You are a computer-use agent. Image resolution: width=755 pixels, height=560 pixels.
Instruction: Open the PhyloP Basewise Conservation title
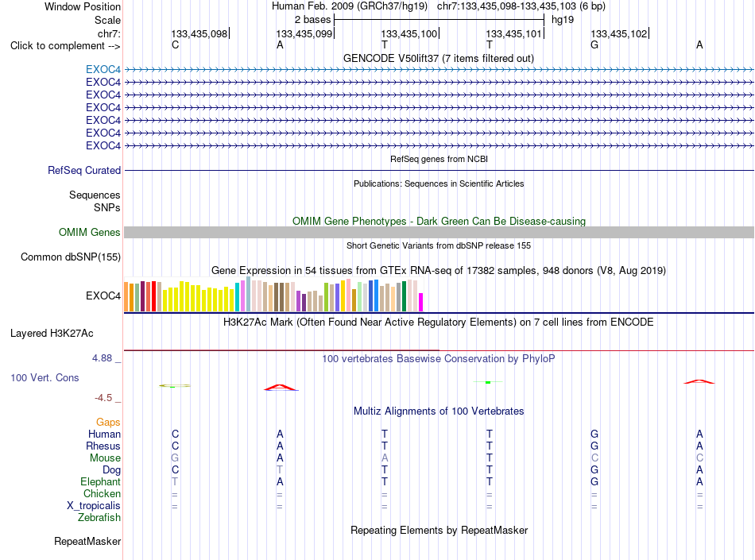(439, 358)
